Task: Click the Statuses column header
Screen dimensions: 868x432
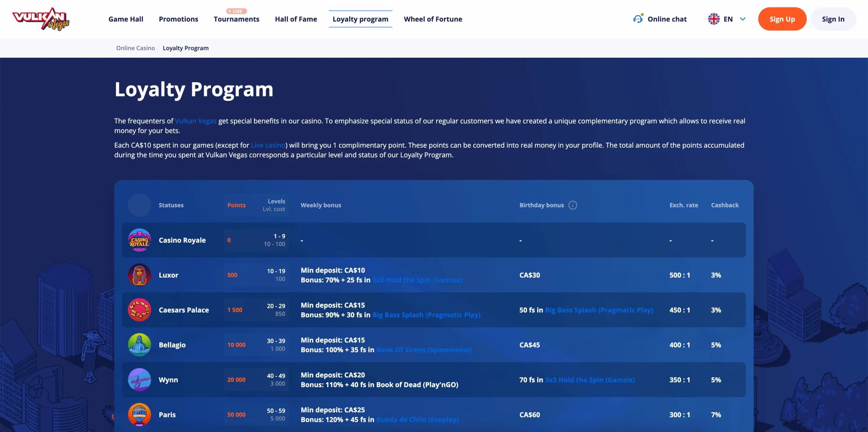Action: pos(171,205)
